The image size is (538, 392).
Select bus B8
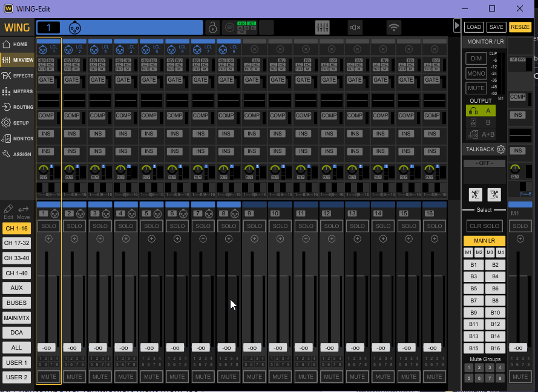click(x=495, y=301)
